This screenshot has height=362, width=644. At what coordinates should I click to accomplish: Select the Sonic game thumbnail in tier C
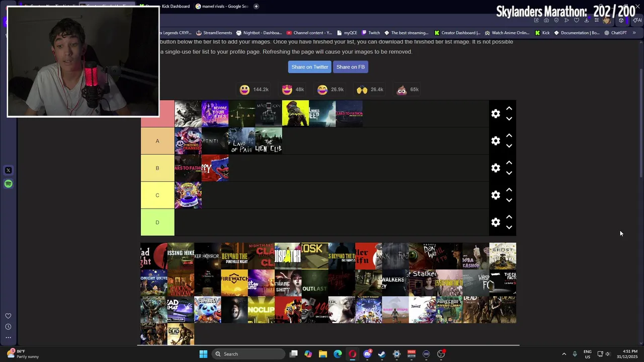188,195
